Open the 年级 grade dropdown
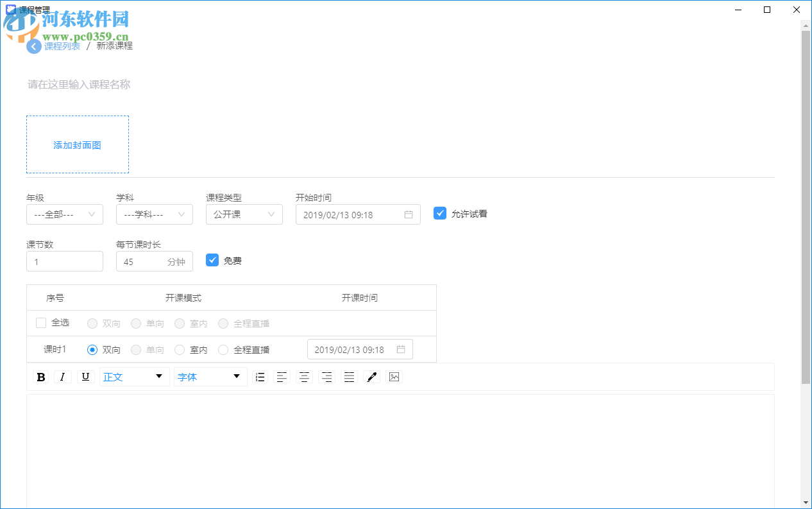812x509 pixels. coord(64,214)
